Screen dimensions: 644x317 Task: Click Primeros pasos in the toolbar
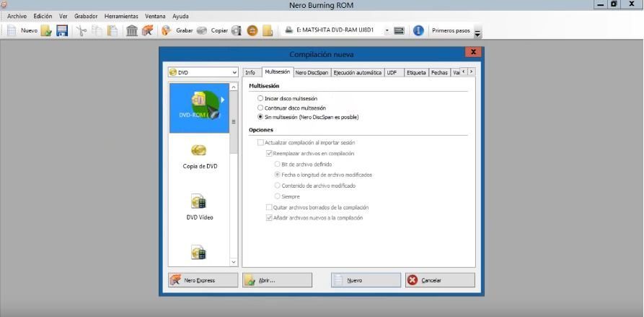point(451,31)
